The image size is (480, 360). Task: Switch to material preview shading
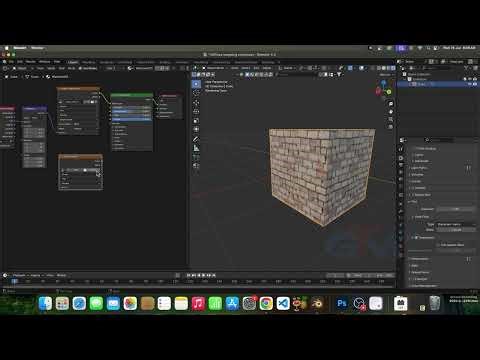pyautogui.click(x=389, y=68)
